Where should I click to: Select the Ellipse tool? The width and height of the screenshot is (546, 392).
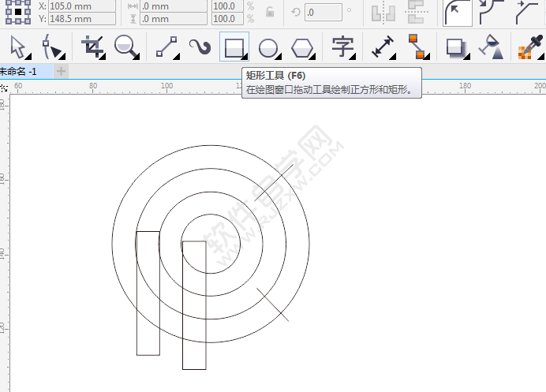[x=268, y=48]
